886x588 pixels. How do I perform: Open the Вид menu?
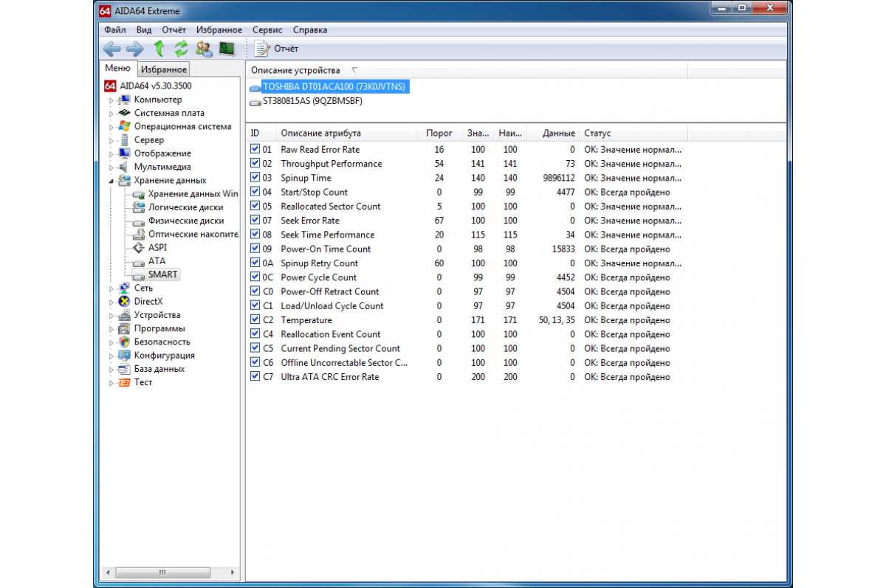pyautogui.click(x=144, y=30)
